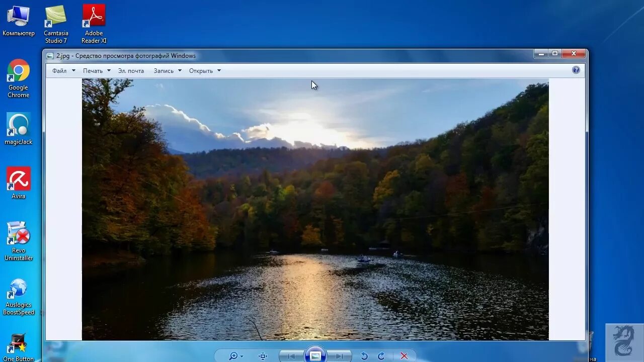
Task: Click the displayed lake photo
Action: pos(315,209)
